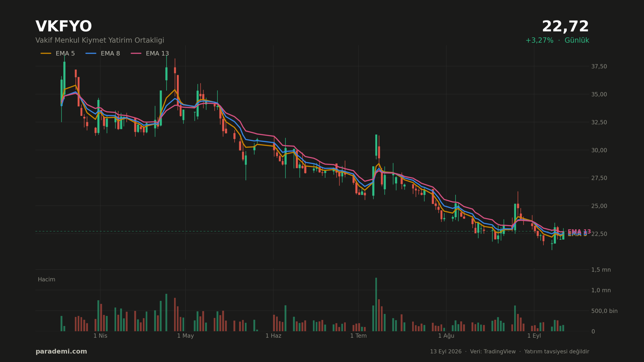Click the VKFYO ticker title
Image resolution: width=644 pixels, height=362 pixels.
[x=64, y=27]
